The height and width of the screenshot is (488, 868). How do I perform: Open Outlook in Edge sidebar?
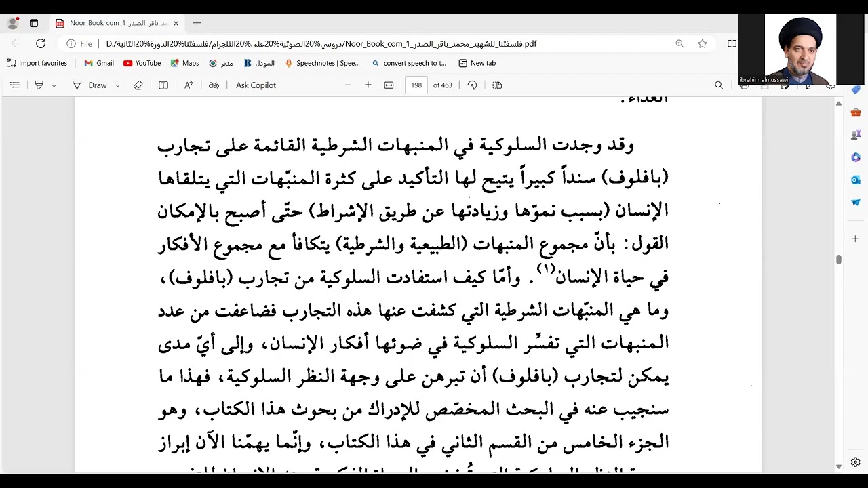(856, 180)
